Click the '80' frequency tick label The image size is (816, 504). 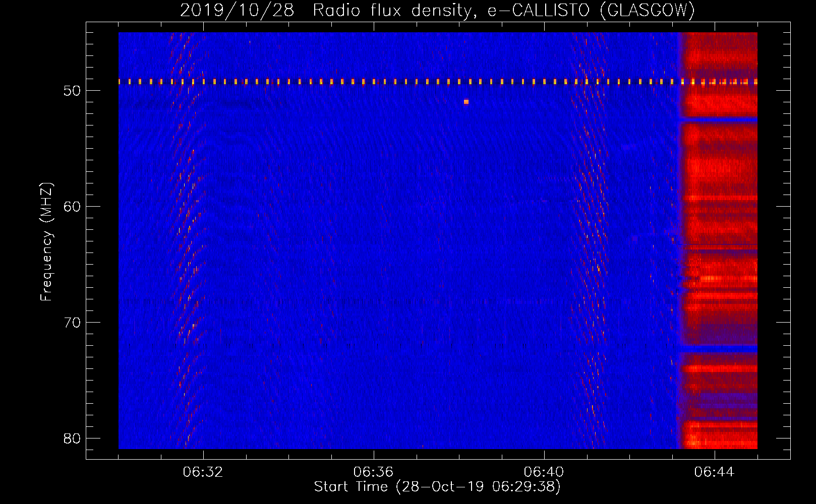[x=73, y=438]
